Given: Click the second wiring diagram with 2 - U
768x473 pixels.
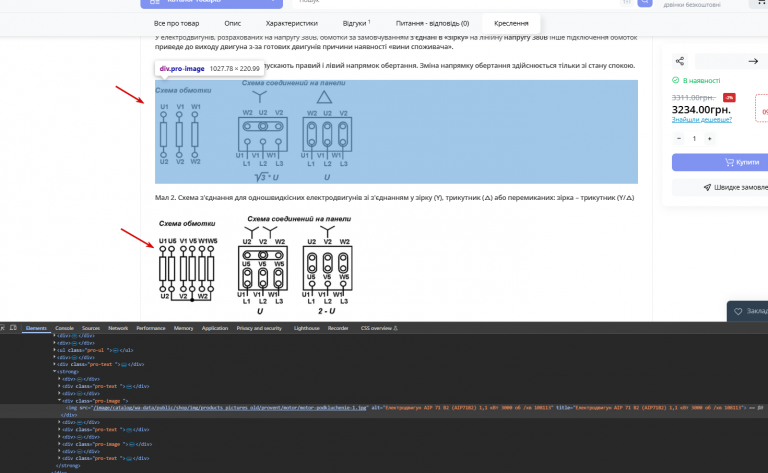Looking at the screenshot, I should [255, 265].
